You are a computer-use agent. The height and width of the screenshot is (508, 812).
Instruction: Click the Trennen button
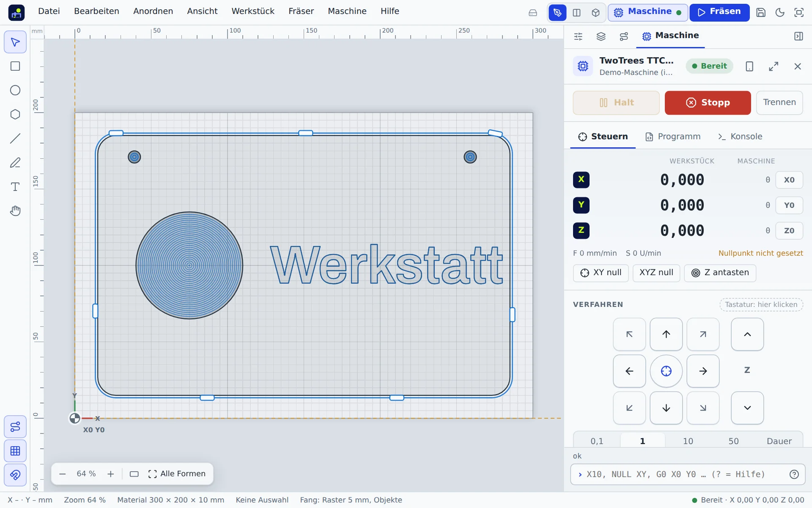(779, 103)
